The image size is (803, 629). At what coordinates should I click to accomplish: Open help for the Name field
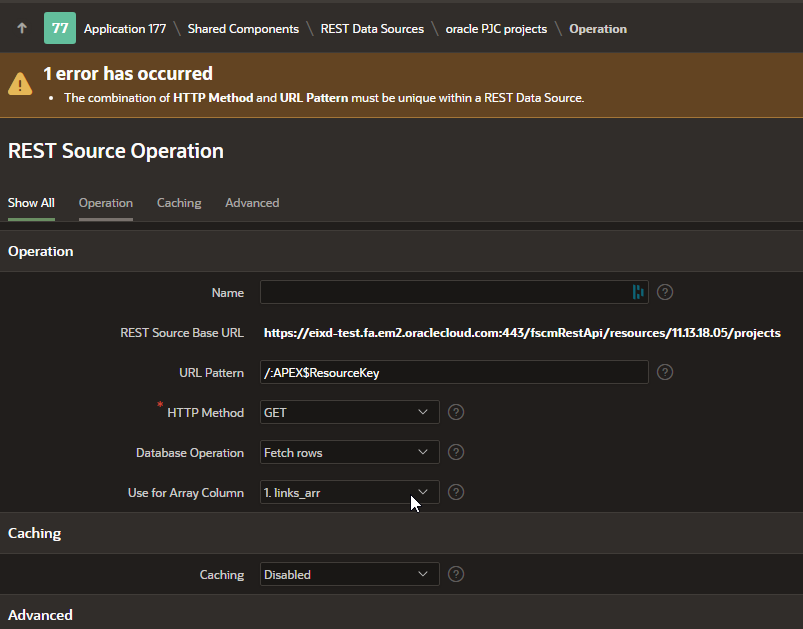pyautogui.click(x=665, y=292)
